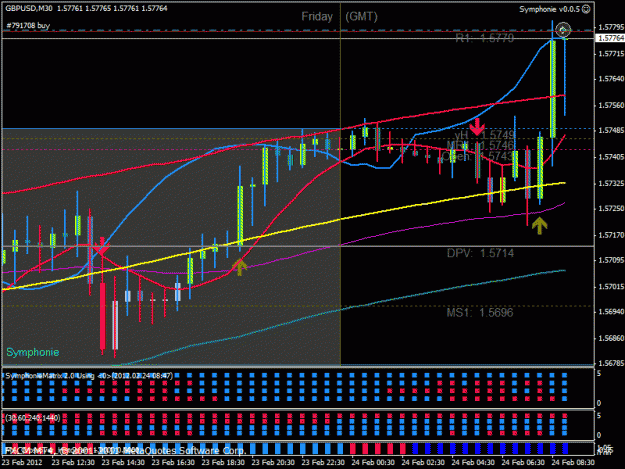Image resolution: width=625 pixels, height=469 pixels.
Task: Select the R1: 1.5779 pivot label
Action: point(485,38)
